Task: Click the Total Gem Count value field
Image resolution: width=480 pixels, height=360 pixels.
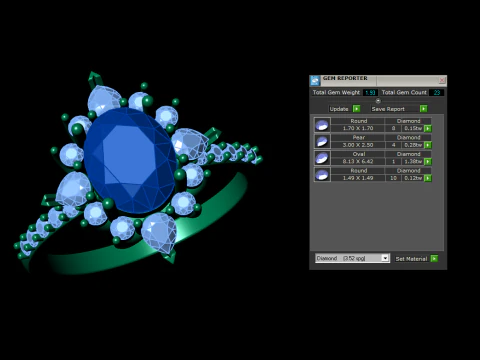Action: click(x=437, y=93)
